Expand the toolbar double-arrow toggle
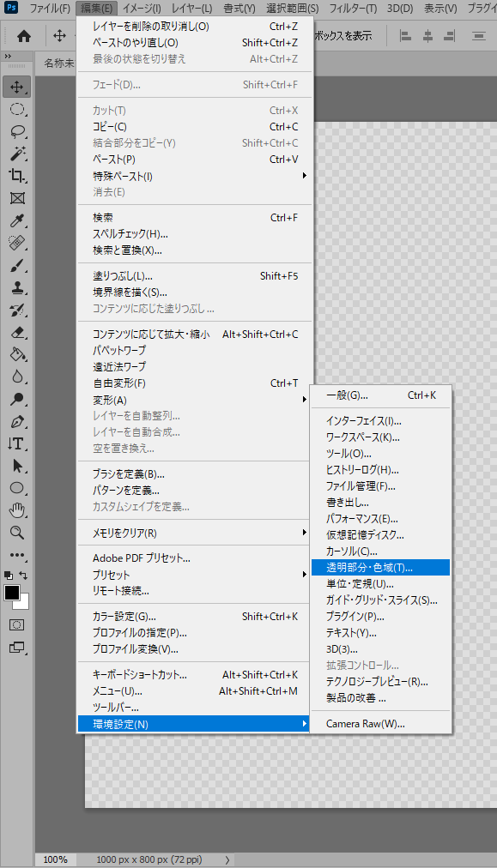Image resolution: width=497 pixels, height=868 pixels. (x=7, y=57)
